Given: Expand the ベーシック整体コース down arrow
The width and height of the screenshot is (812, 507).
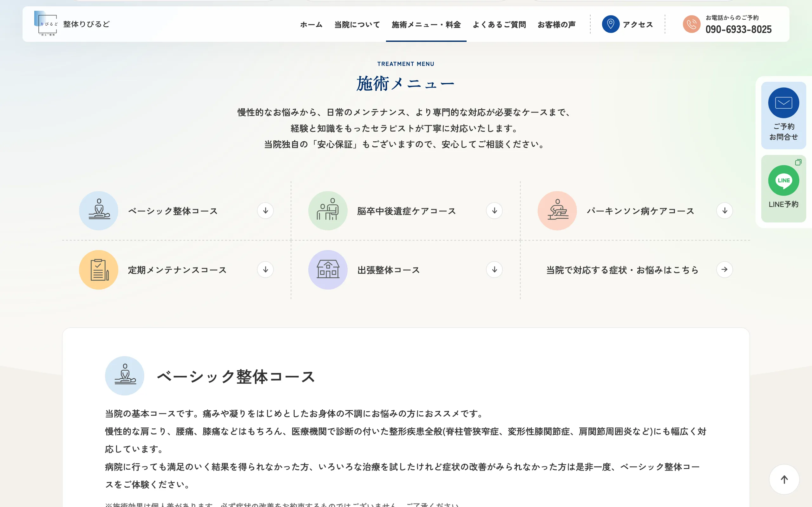Looking at the screenshot, I should coord(265,211).
